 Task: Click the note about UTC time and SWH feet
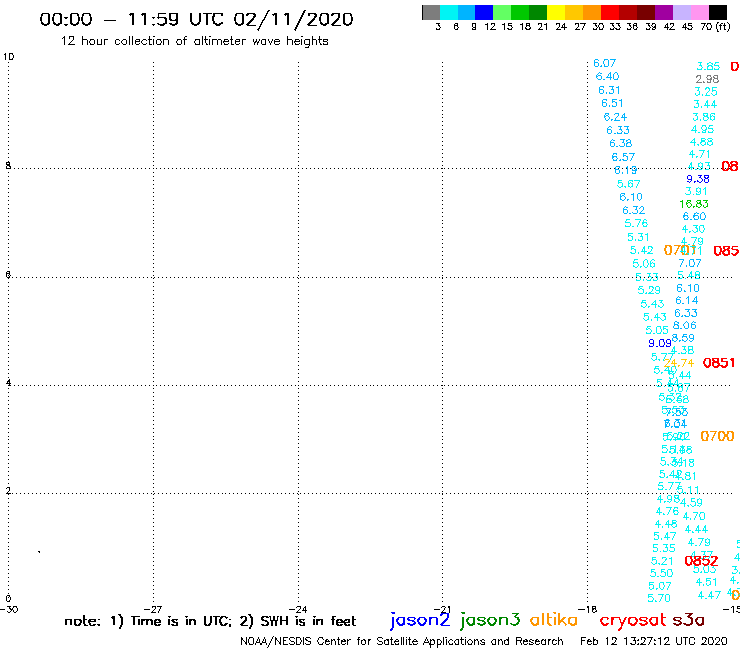coord(210,621)
